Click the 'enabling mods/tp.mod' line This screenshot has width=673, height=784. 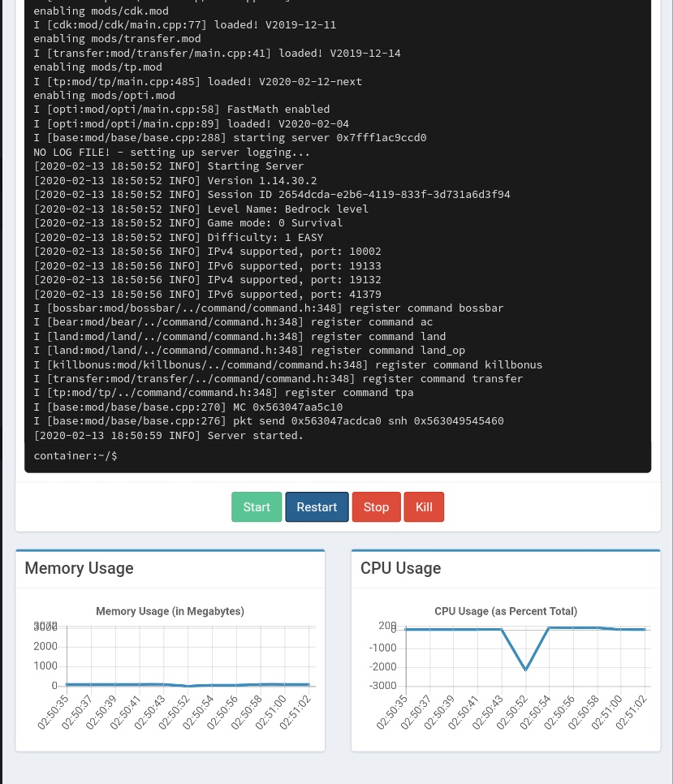(98, 67)
